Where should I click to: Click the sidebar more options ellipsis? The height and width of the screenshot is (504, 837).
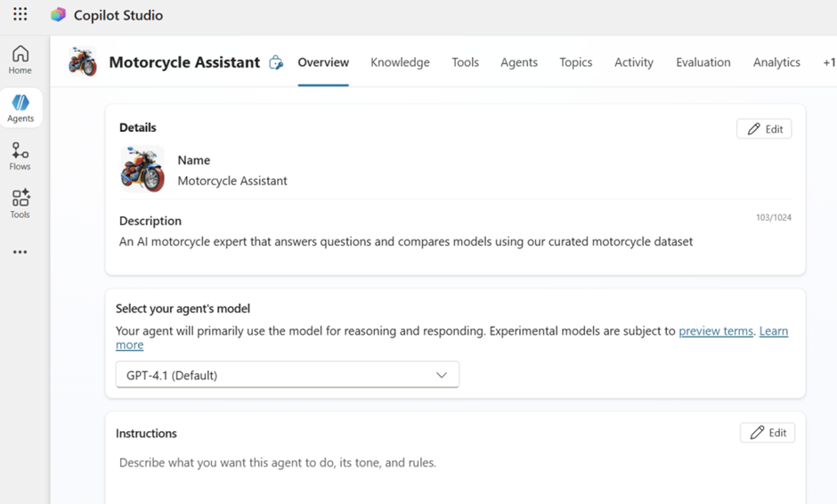tap(20, 252)
